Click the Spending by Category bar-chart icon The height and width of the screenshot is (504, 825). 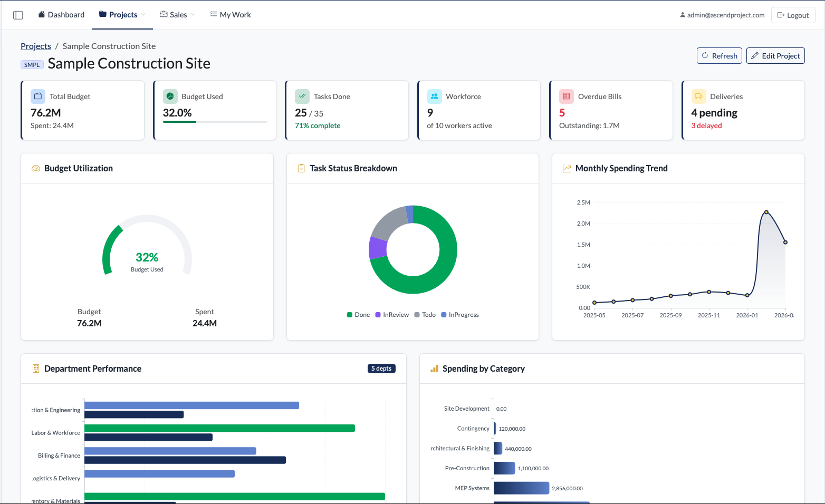coord(434,369)
